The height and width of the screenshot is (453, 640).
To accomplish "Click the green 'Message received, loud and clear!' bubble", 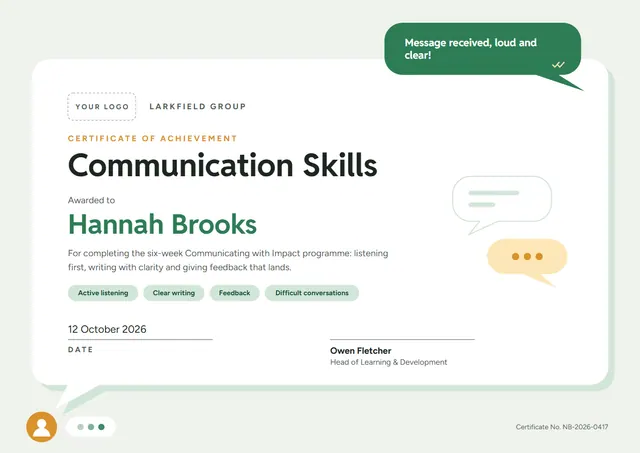I will (483, 51).
